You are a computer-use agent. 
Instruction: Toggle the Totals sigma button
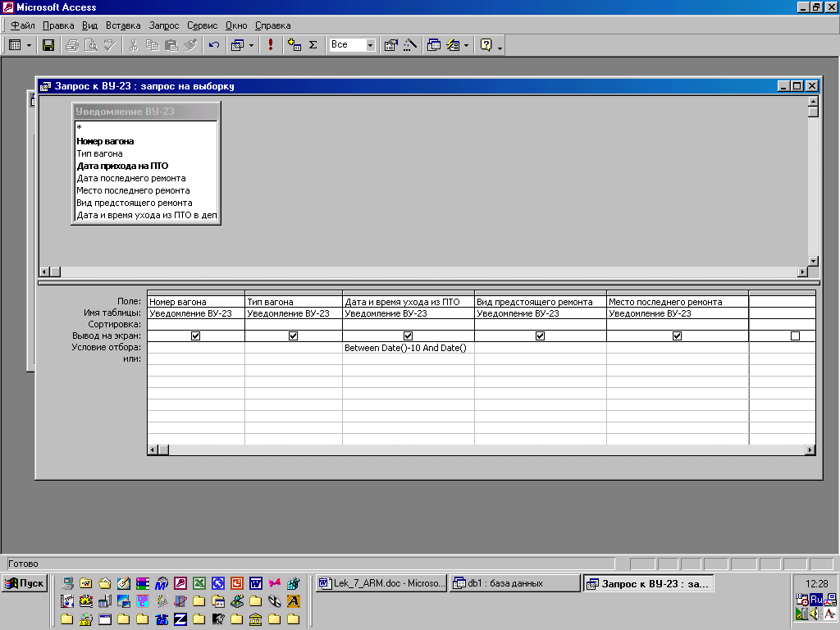313,46
